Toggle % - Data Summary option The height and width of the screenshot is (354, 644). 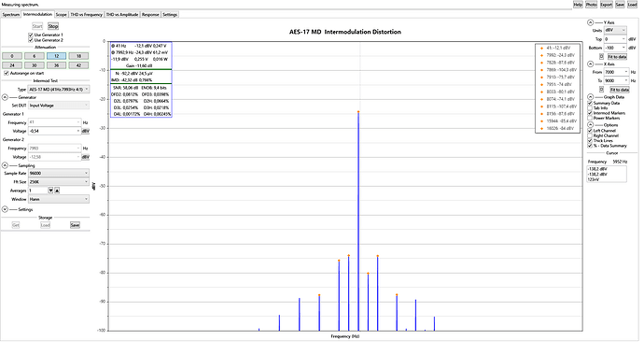coord(590,146)
